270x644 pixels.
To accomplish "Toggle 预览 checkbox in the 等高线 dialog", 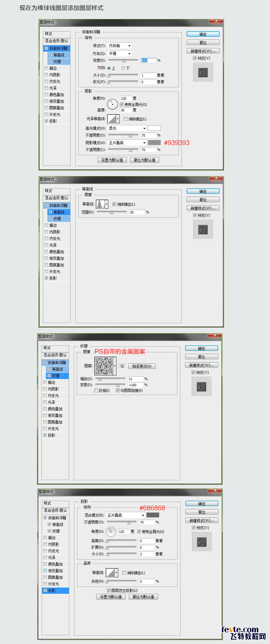I will [x=195, y=215].
